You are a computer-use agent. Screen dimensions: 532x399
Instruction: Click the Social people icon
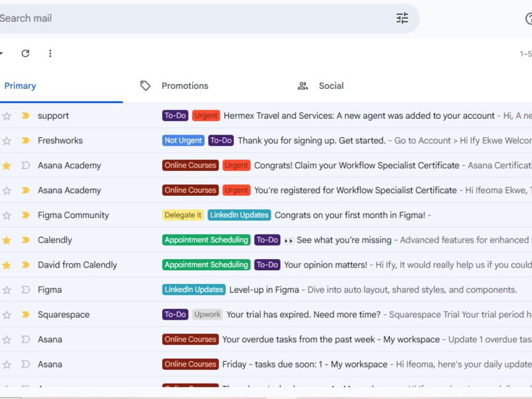(303, 86)
